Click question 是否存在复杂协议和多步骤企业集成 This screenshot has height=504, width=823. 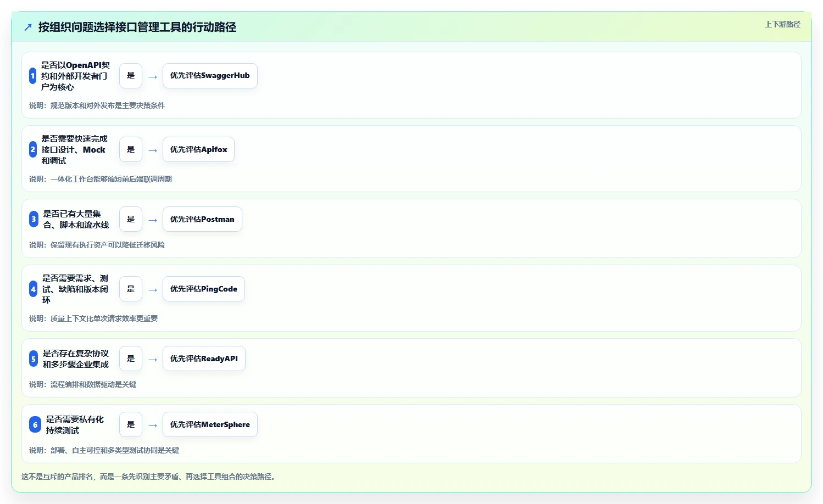[x=76, y=359]
